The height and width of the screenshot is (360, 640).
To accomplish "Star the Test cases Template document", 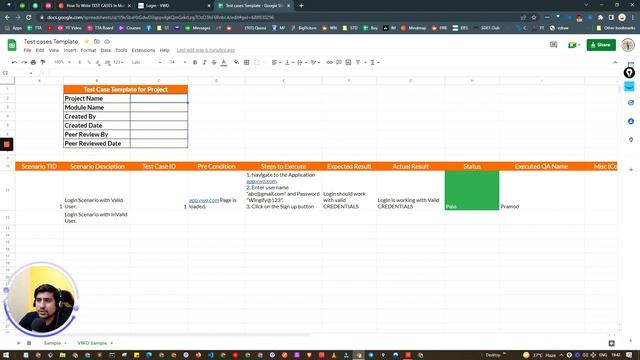I will point(87,42).
